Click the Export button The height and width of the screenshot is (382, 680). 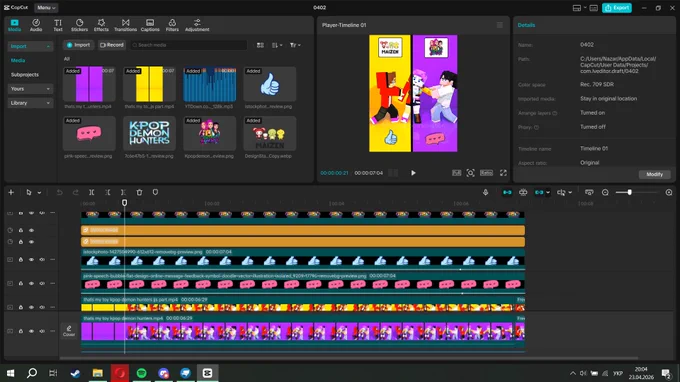click(x=617, y=8)
